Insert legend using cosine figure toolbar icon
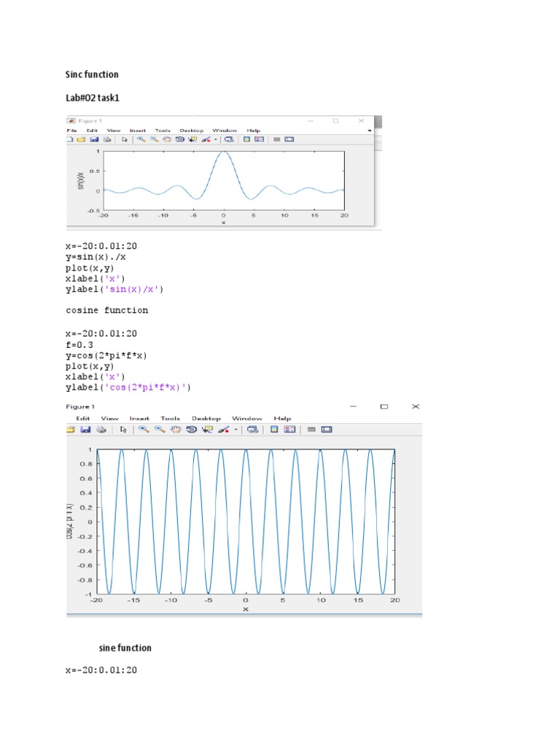 (x=289, y=430)
